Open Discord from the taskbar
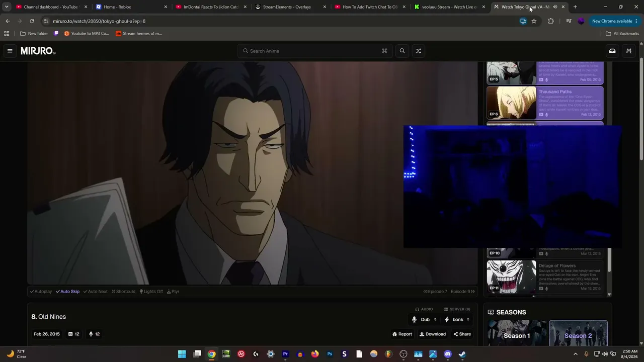Screen dimensions: 644x362 pos(448,354)
